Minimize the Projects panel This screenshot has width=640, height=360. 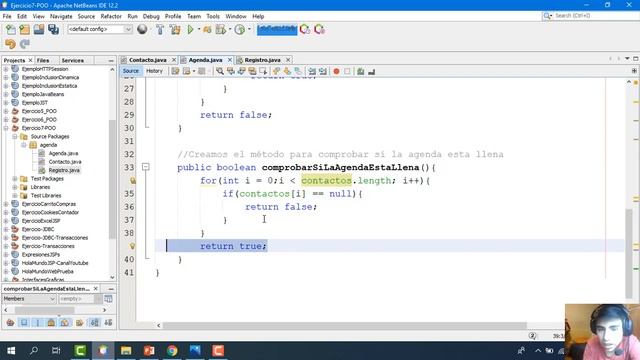tap(111, 60)
